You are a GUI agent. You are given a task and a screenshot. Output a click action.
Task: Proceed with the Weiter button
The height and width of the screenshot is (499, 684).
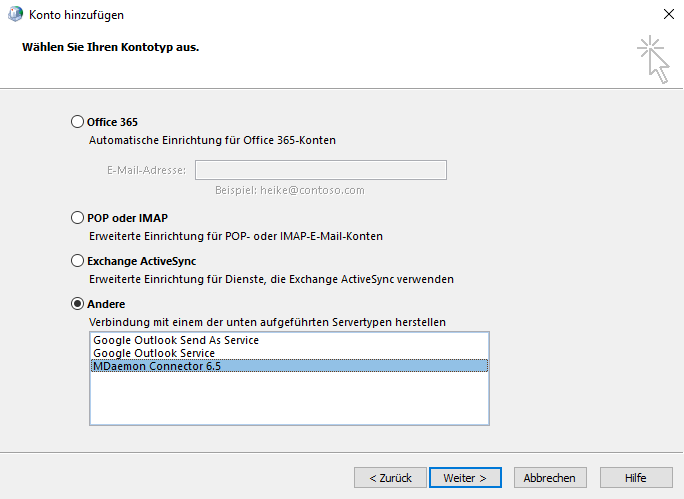(465, 478)
